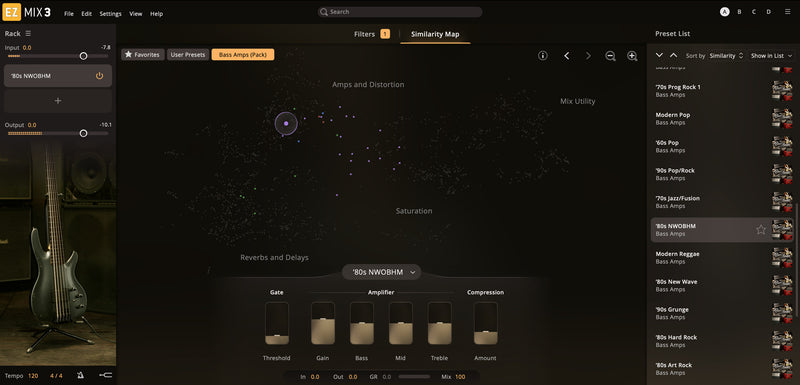Select the '80s Art Rock preset
This screenshot has width=800, height=385.
[721, 369]
